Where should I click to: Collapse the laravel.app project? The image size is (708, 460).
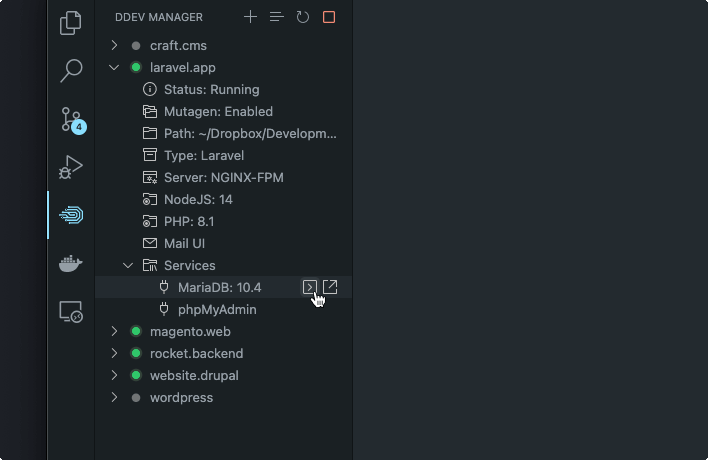[114, 67]
